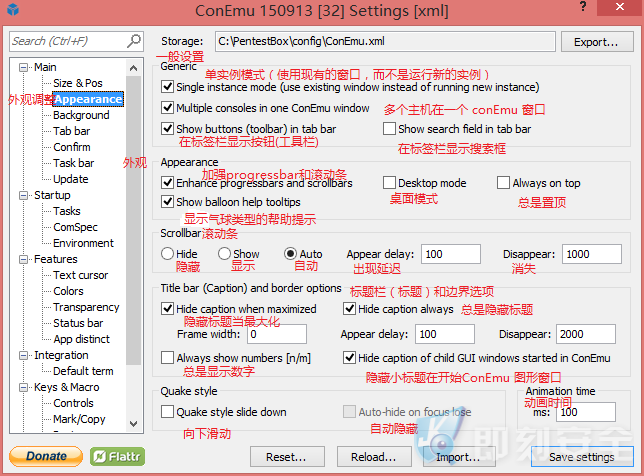
Task: Click the Animation time ms field
Action: coord(586,412)
